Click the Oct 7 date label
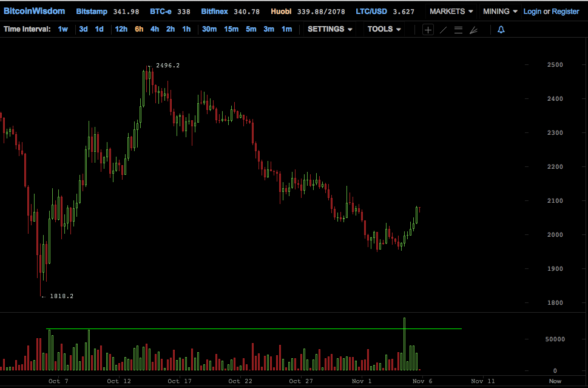Screen dimensions: 588x388 58,381
